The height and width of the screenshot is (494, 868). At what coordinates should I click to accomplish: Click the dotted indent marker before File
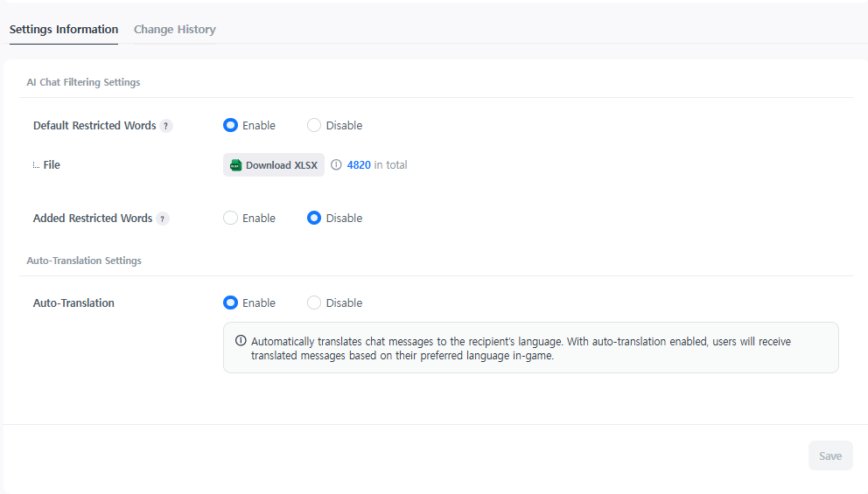click(36, 165)
